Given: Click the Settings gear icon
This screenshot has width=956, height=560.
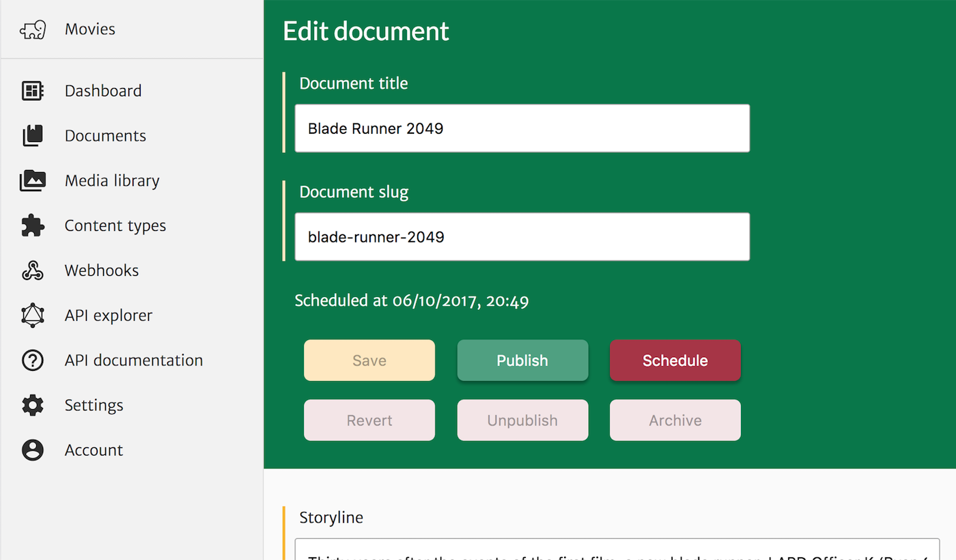Looking at the screenshot, I should tap(33, 406).
